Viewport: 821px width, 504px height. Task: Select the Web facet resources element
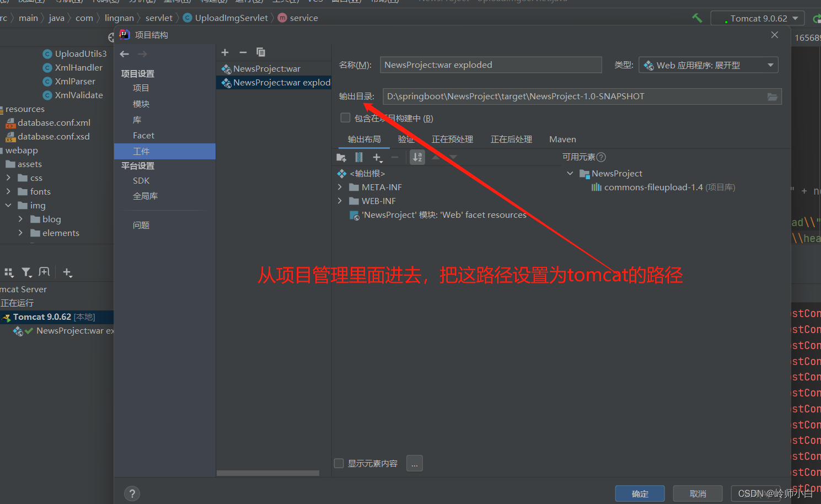tap(438, 215)
